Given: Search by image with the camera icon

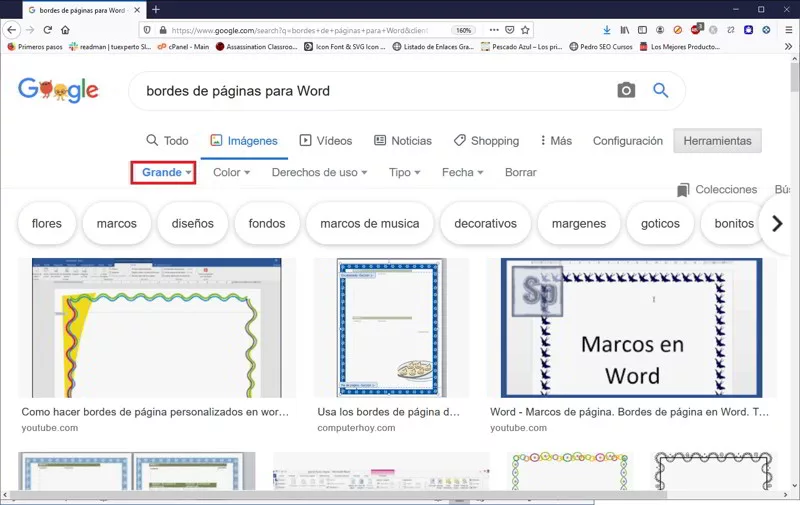Looking at the screenshot, I should click(626, 90).
